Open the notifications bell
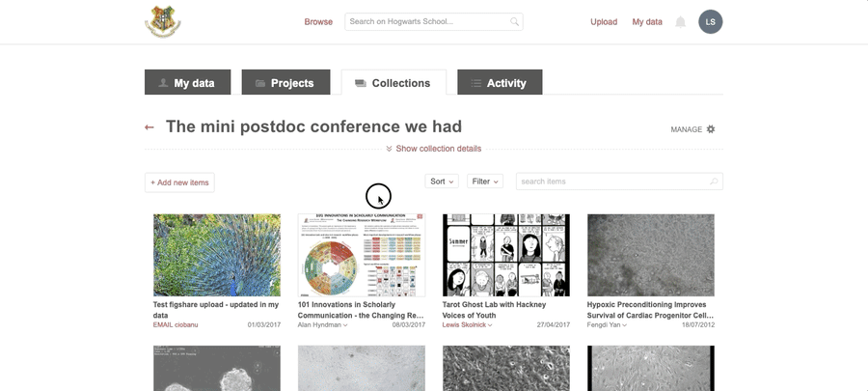The width and height of the screenshot is (868, 391). tap(680, 22)
